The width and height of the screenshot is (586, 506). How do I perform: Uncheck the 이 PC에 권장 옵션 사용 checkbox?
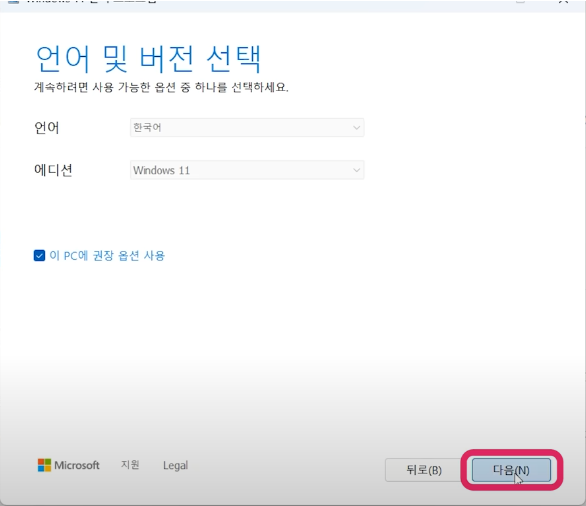coord(39,256)
